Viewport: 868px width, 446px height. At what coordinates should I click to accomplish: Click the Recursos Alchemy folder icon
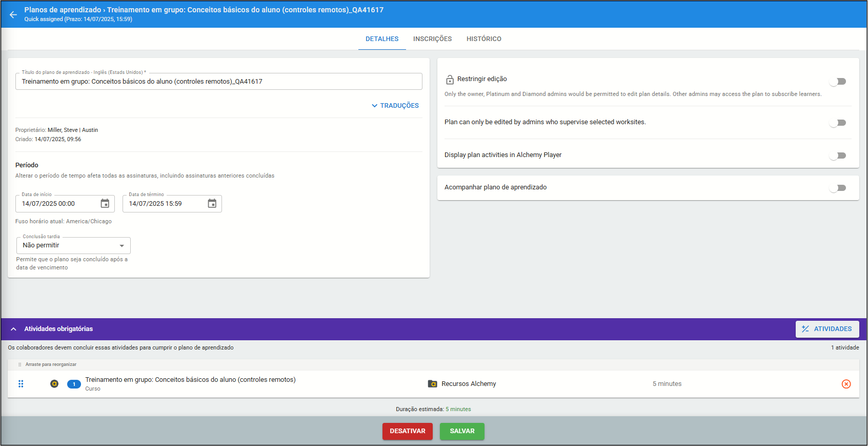[432, 384]
